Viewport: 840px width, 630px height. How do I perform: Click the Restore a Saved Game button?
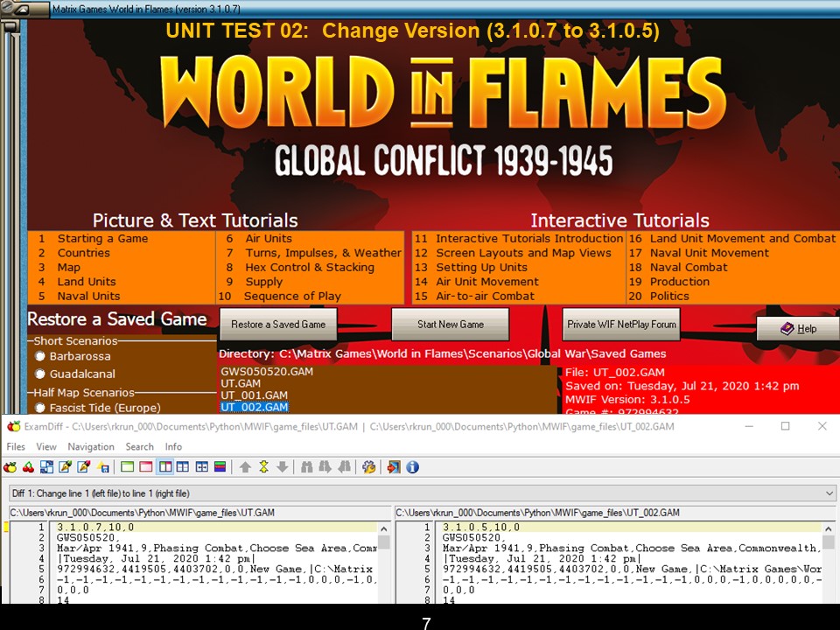pyautogui.click(x=278, y=324)
